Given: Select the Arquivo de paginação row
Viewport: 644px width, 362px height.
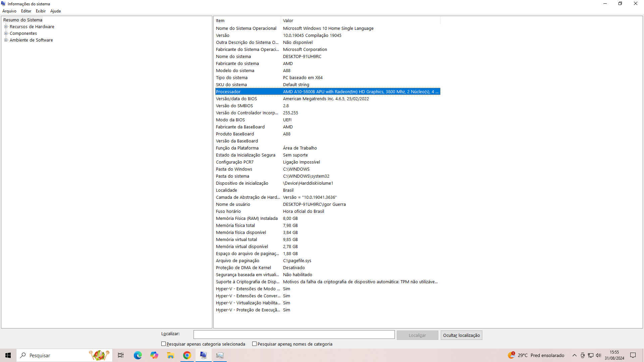Looking at the screenshot, I should tap(327, 261).
